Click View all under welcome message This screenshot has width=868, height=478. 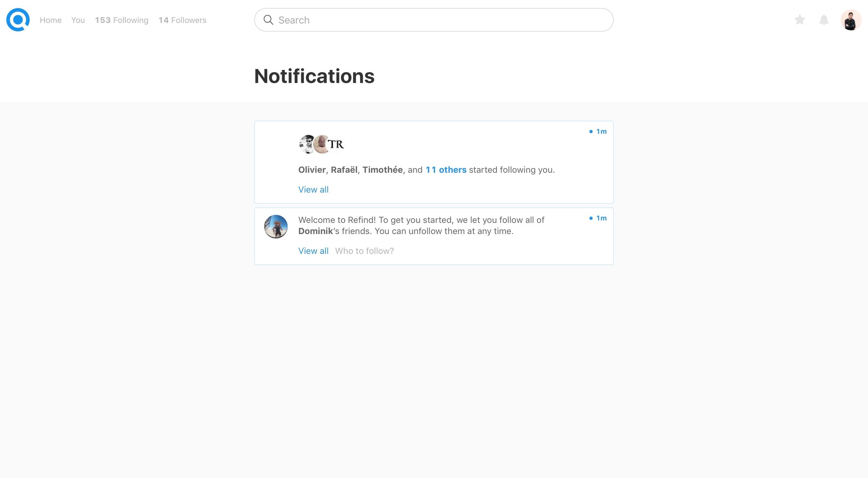coord(313,251)
